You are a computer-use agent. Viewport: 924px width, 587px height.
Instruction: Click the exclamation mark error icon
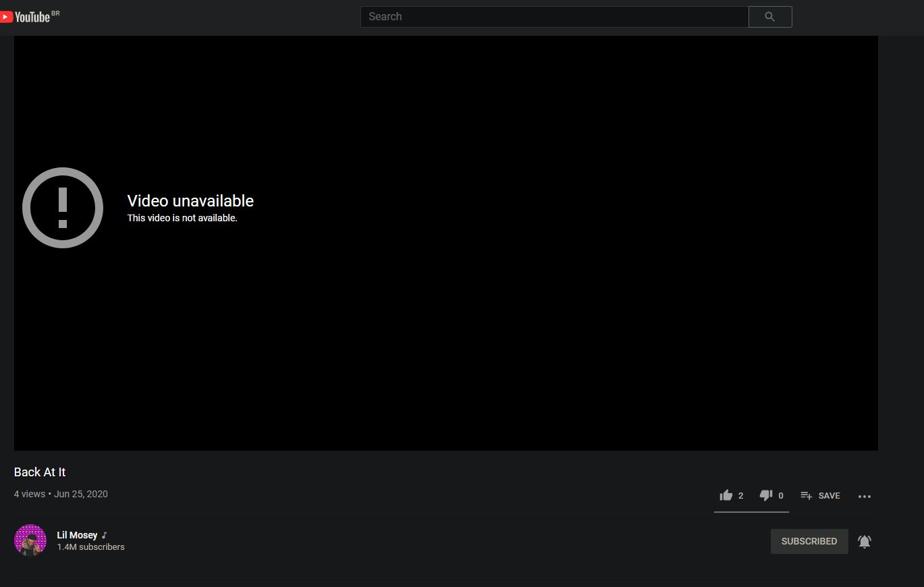click(x=63, y=208)
